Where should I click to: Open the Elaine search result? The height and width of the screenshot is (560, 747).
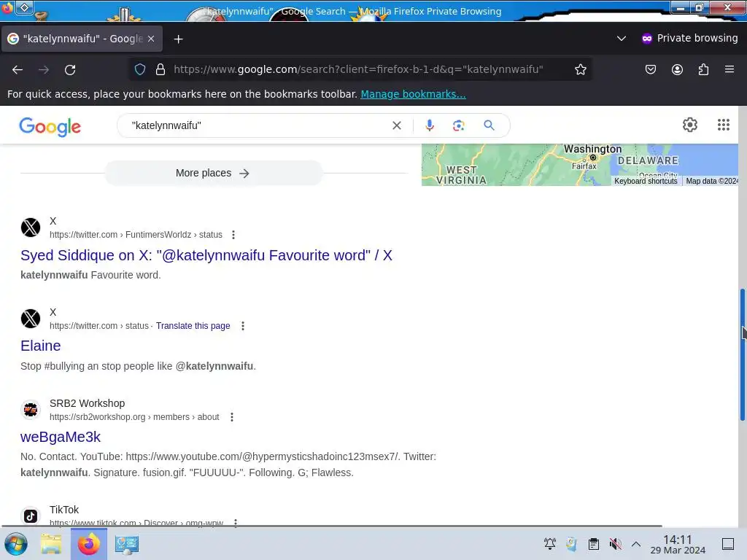(41, 346)
